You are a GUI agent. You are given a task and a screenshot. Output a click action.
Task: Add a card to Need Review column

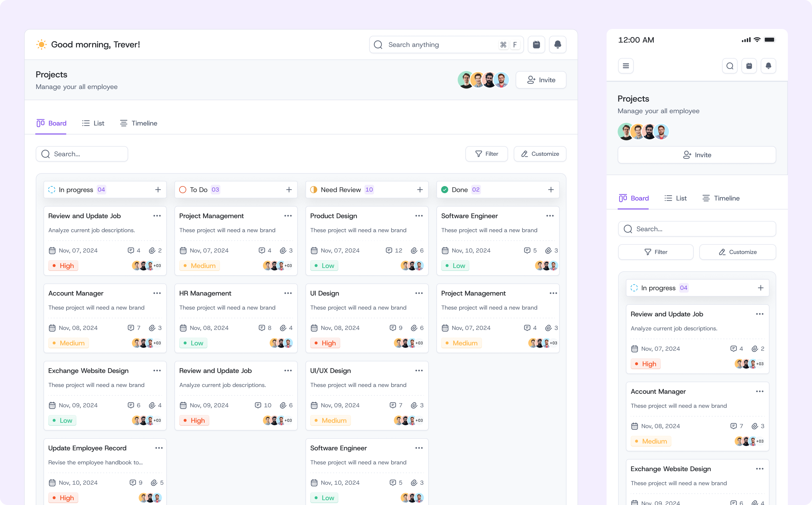[420, 190]
